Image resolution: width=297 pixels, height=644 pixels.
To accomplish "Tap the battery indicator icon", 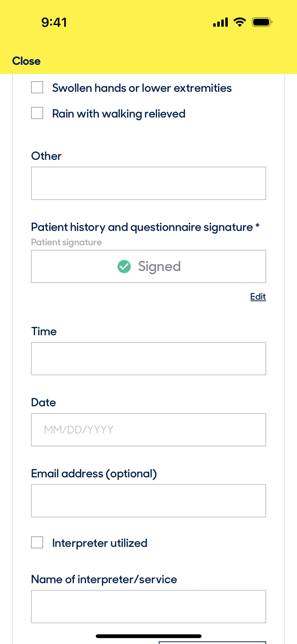I will [262, 22].
